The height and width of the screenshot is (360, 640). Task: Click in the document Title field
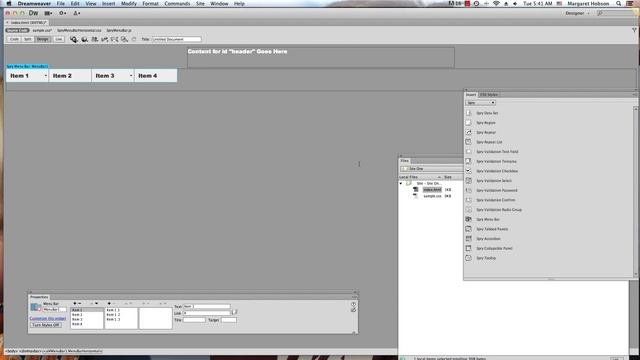click(x=176, y=39)
